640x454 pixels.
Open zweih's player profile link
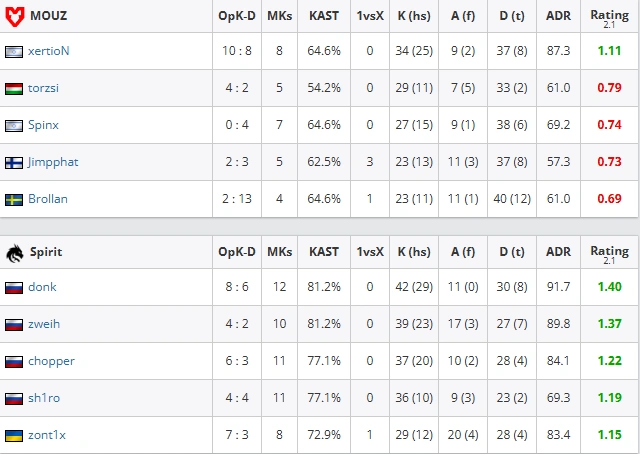click(44, 324)
